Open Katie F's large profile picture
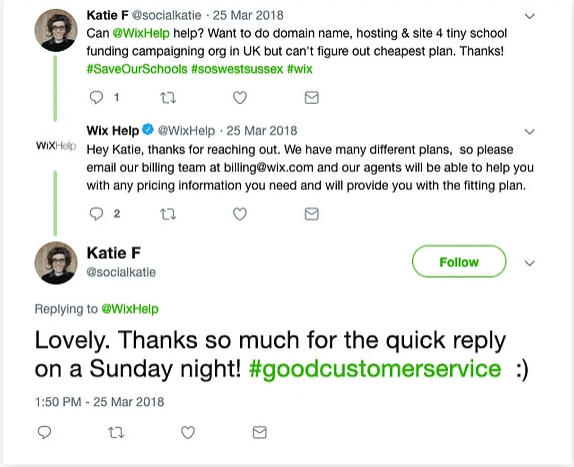The image size is (574, 467). click(56, 263)
